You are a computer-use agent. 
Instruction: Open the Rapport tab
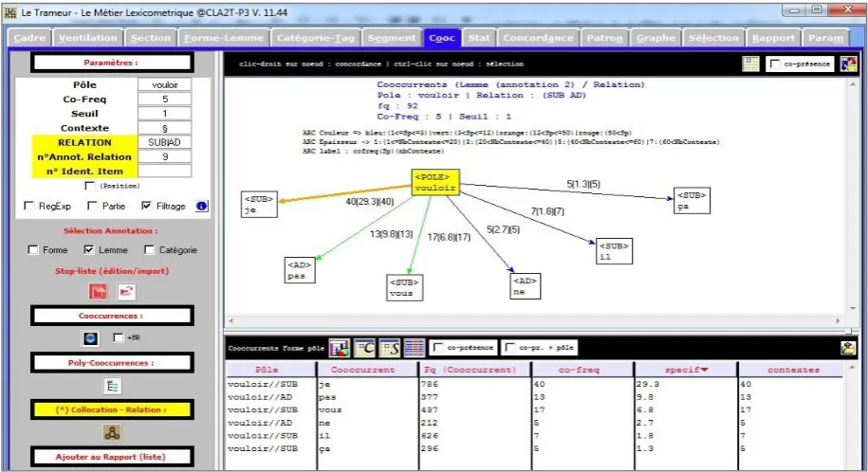tap(773, 38)
